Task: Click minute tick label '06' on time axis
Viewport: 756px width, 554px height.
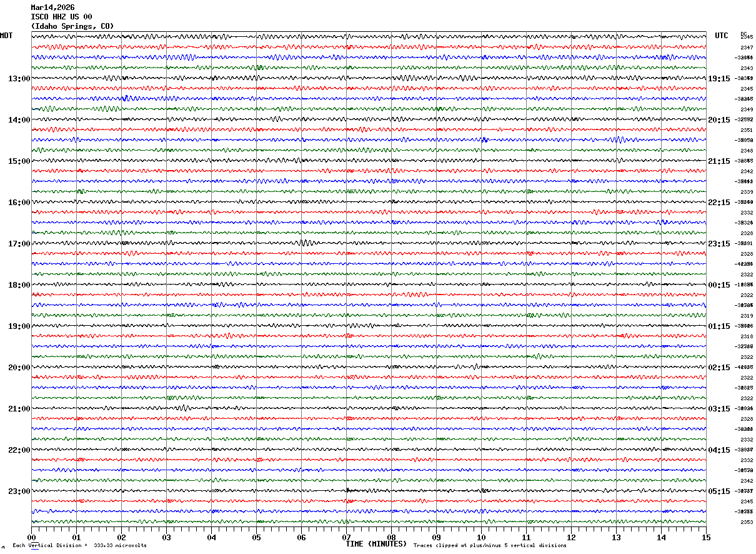Action: click(301, 537)
